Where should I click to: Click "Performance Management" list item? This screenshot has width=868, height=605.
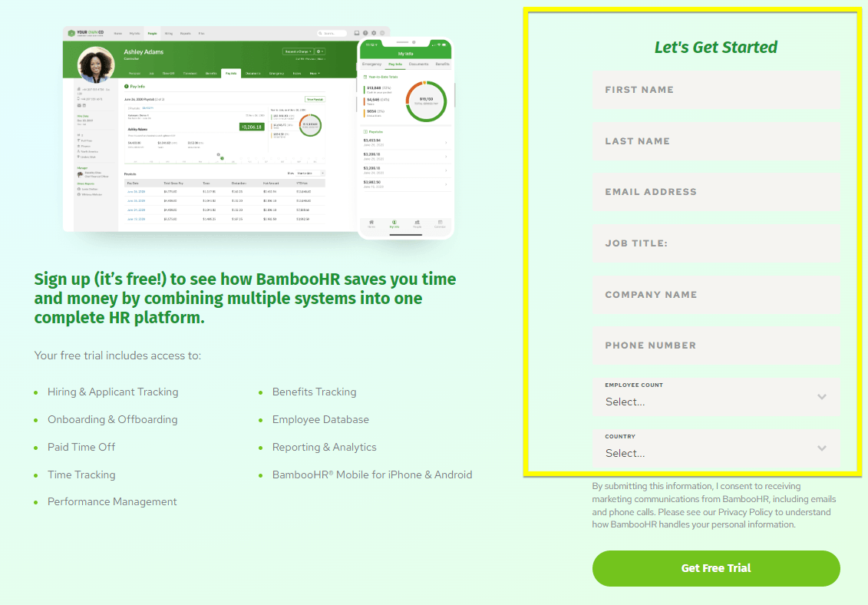click(112, 501)
